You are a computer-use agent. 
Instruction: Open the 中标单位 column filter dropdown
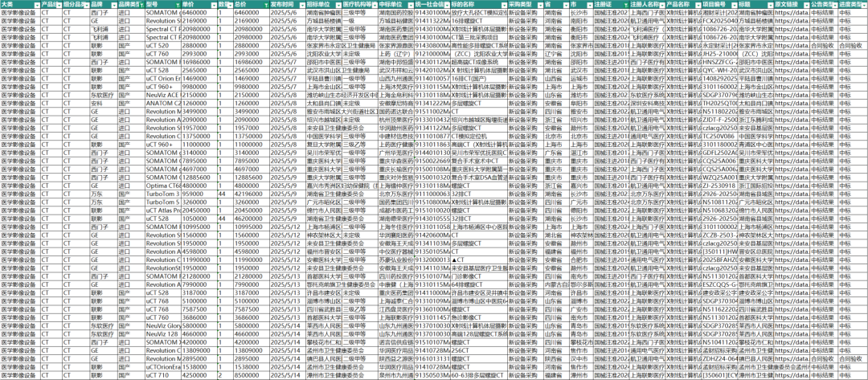(410, 4)
